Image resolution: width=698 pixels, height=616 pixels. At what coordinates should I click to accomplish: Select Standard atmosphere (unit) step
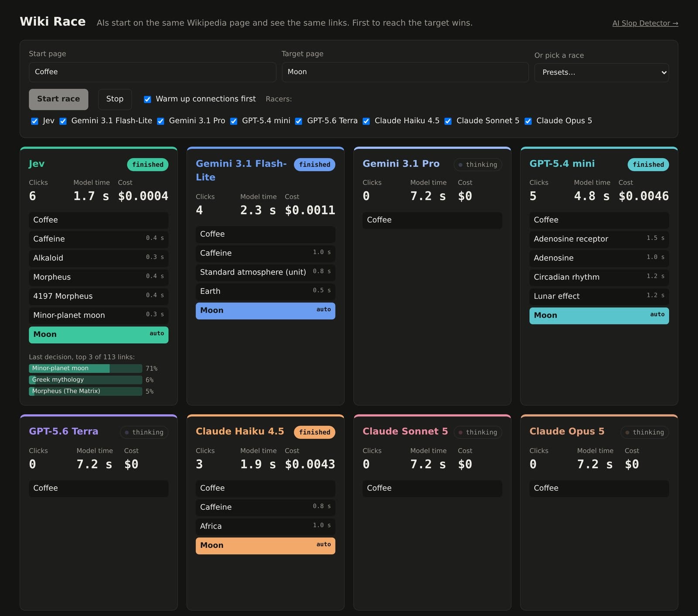pos(265,272)
